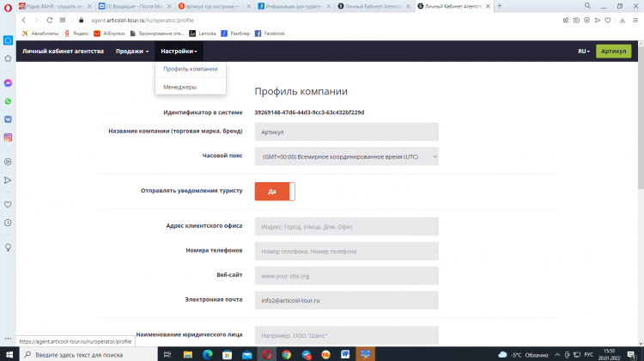Click lightbulb icon in Opera sidebar

(8, 248)
